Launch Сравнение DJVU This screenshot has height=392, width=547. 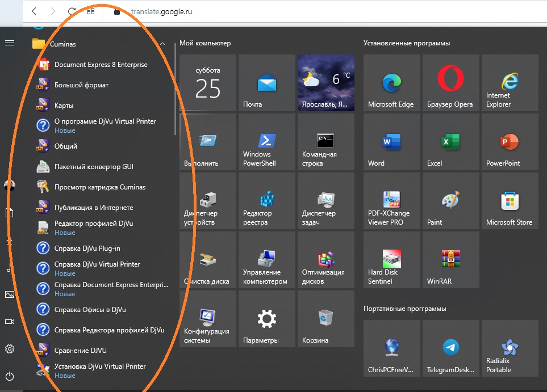click(101, 350)
